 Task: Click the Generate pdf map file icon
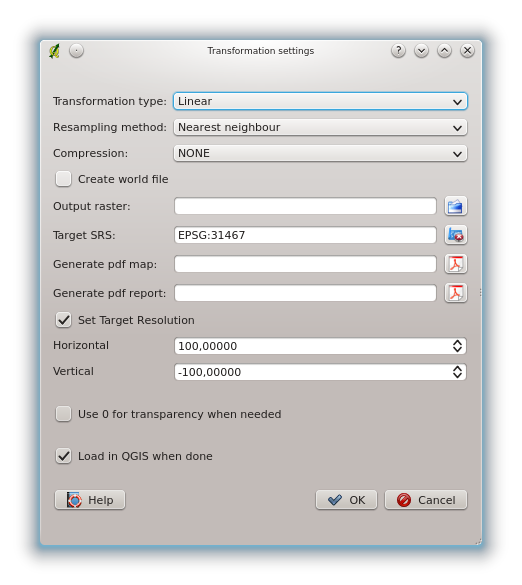(x=455, y=264)
